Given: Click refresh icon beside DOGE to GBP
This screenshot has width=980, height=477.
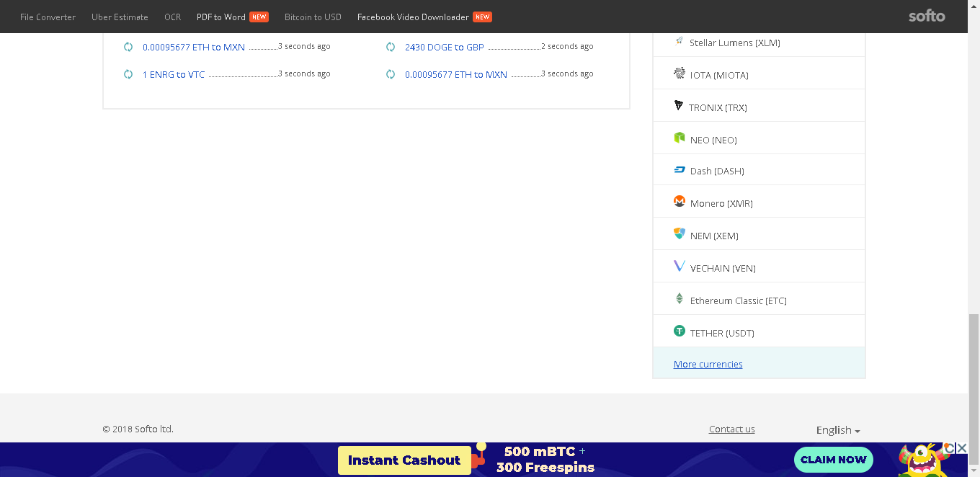Looking at the screenshot, I should [x=391, y=47].
